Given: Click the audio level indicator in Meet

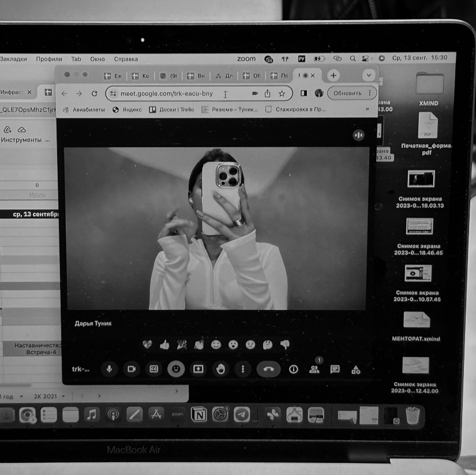Looking at the screenshot, I should tap(358, 135).
